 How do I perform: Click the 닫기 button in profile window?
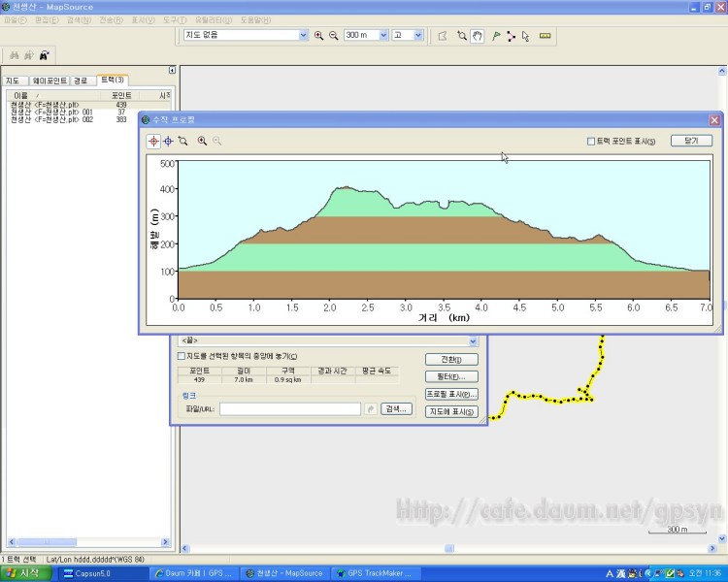point(691,141)
